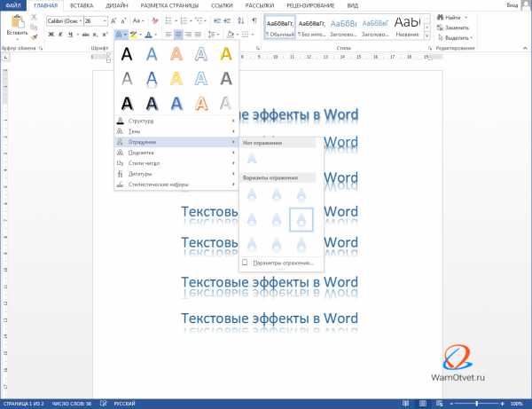Choose the orange outline text effect preset
532x409 pixels.
(x=201, y=104)
